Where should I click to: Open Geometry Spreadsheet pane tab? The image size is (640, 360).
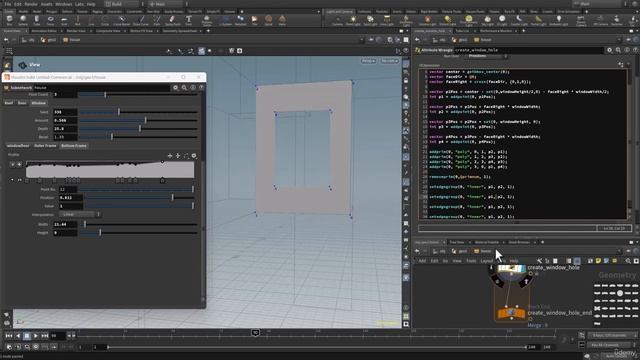point(180,31)
